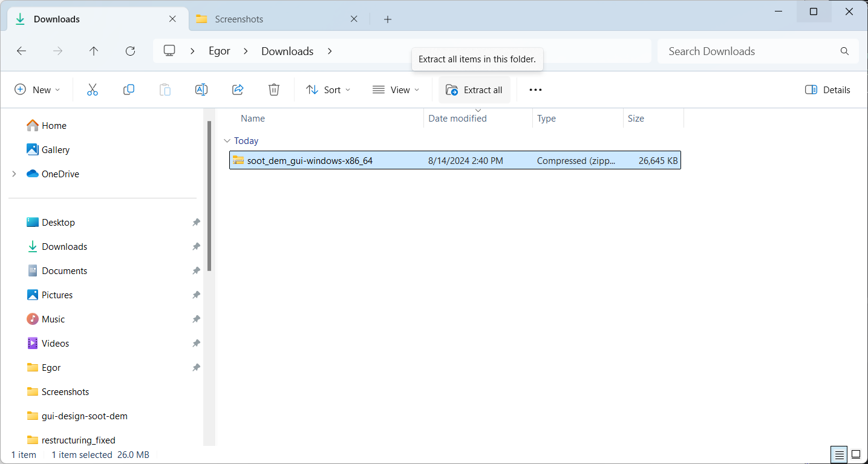This screenshot has height=464, width=868.
Task: Unpin Pictures from quick access
Action: point(196,295)
